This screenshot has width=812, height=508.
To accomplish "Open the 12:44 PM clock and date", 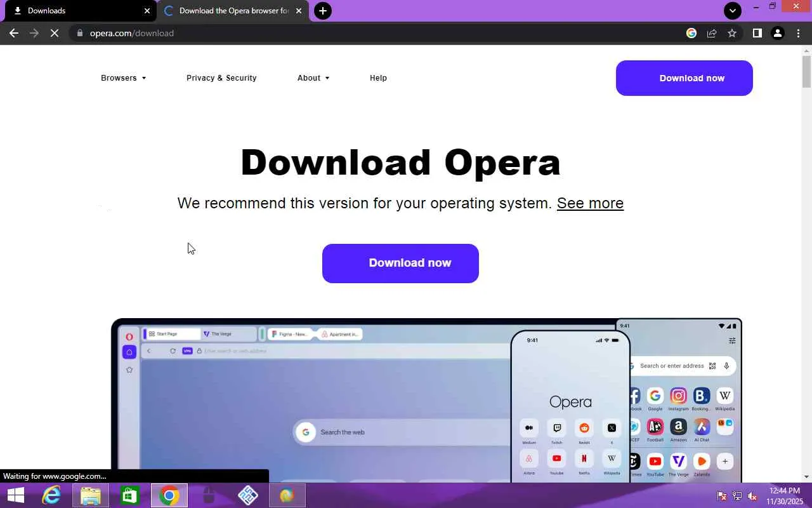I will tap(785, 496).
